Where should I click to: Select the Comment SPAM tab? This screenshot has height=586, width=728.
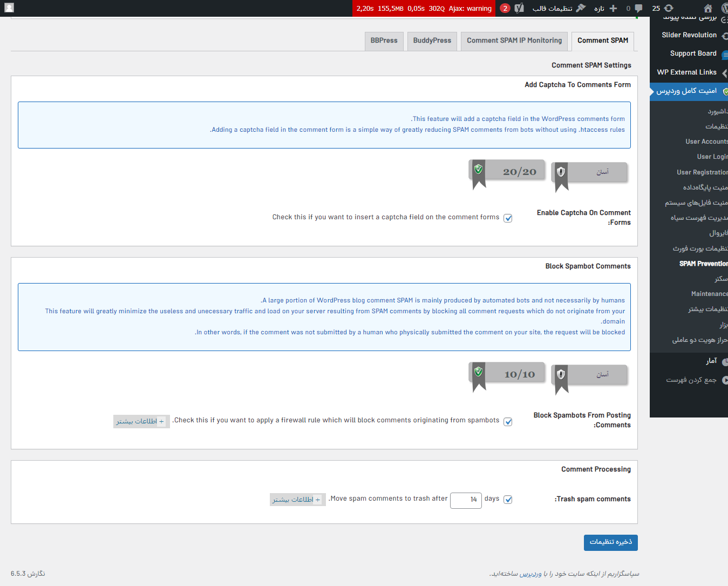[603, 41]
